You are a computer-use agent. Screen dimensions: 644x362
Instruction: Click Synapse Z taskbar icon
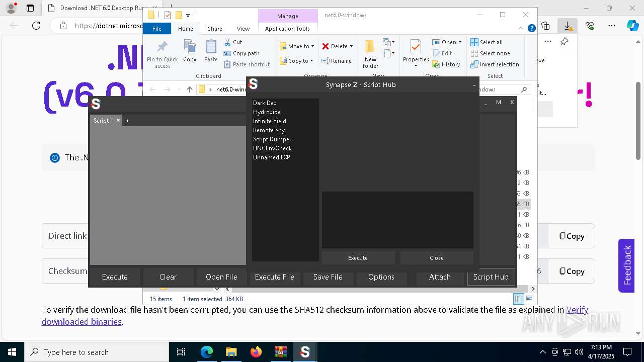pos(305,352)
